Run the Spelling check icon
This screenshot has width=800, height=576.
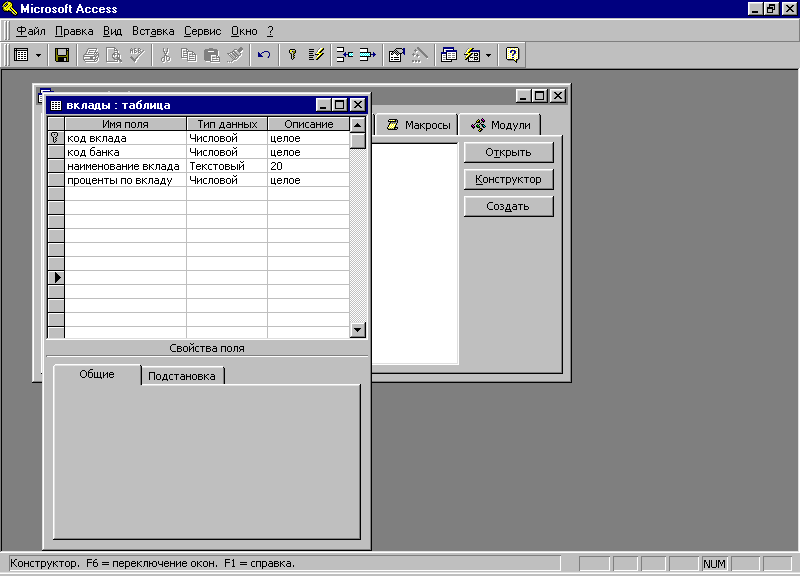pyautogui.click(x=137, y=55)
